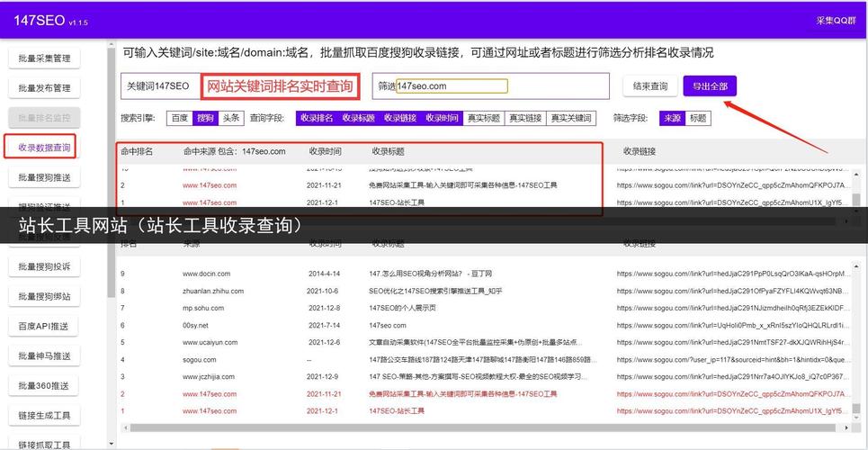Toggle the 收录时间 query field

click(442, 118)
